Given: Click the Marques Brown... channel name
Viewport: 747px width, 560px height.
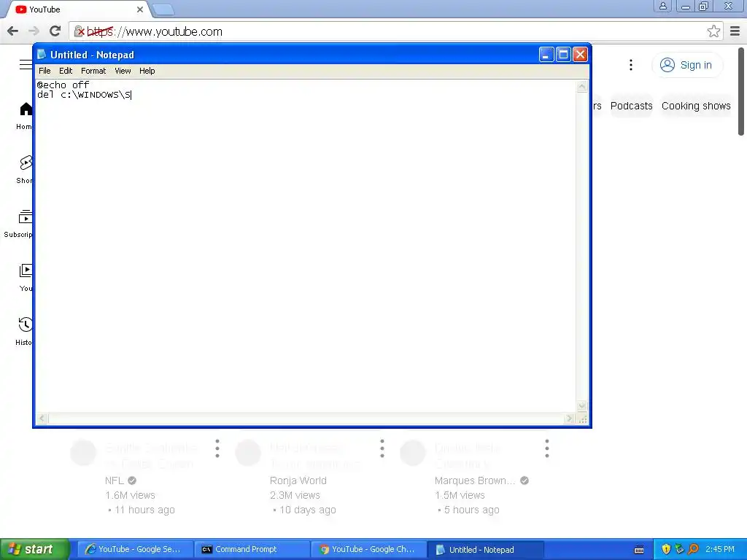Looking at the screenshot, I should (475, 481).
